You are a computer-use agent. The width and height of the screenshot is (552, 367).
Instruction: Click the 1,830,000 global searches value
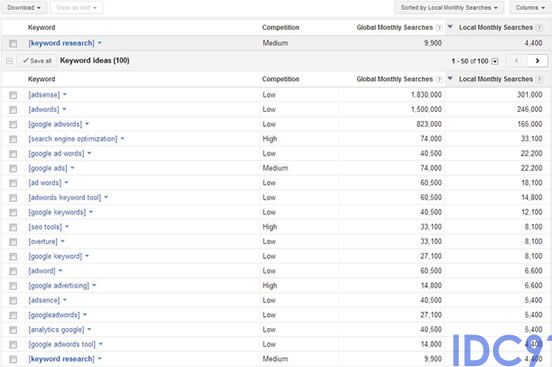pyautogui.click(x=426, y=95)
